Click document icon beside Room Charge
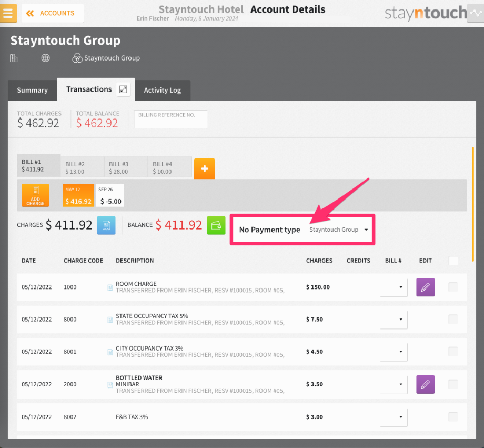484x448 pixels. coord(110,287)
